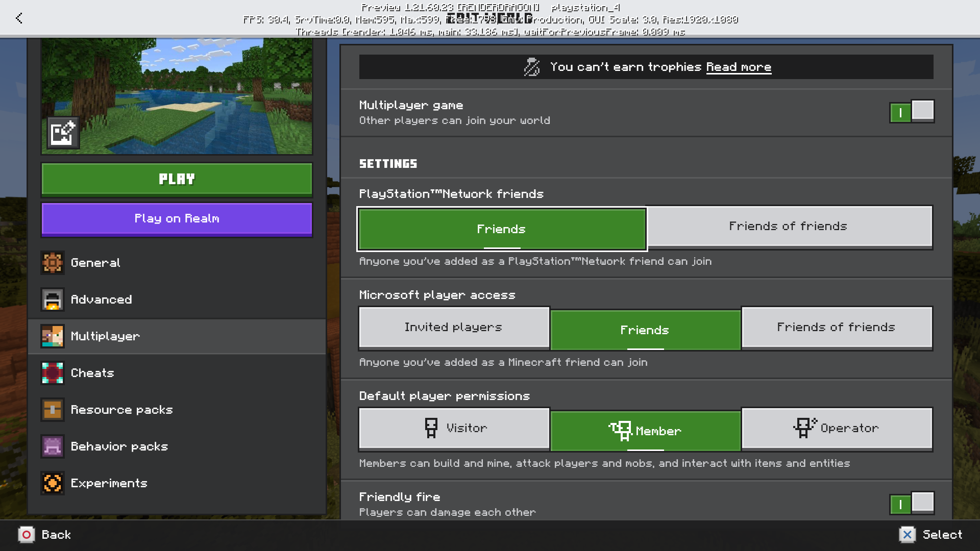Set default permission to Operator

click(x=836, y=428)
